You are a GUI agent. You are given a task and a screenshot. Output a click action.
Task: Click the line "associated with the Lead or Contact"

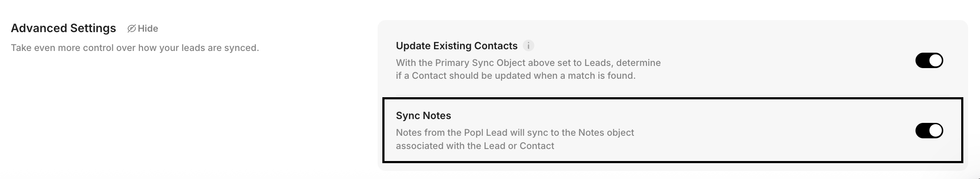[x=475, y=146]
